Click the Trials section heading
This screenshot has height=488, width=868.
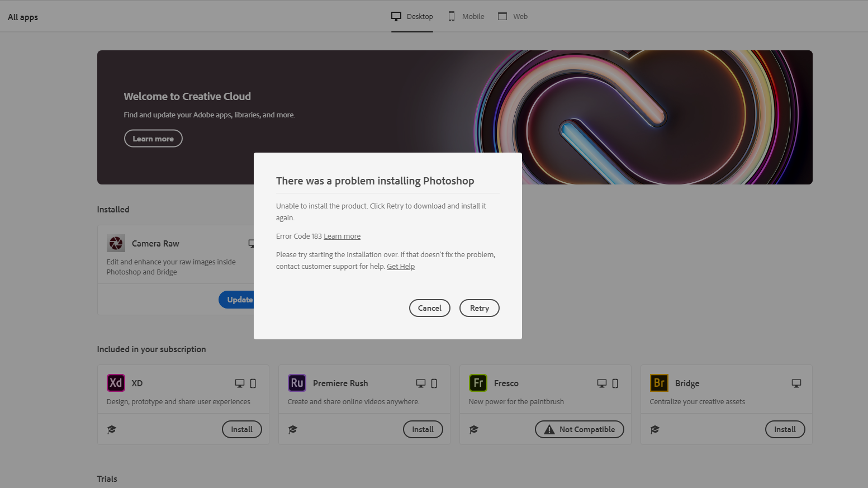tap(107, 479)
